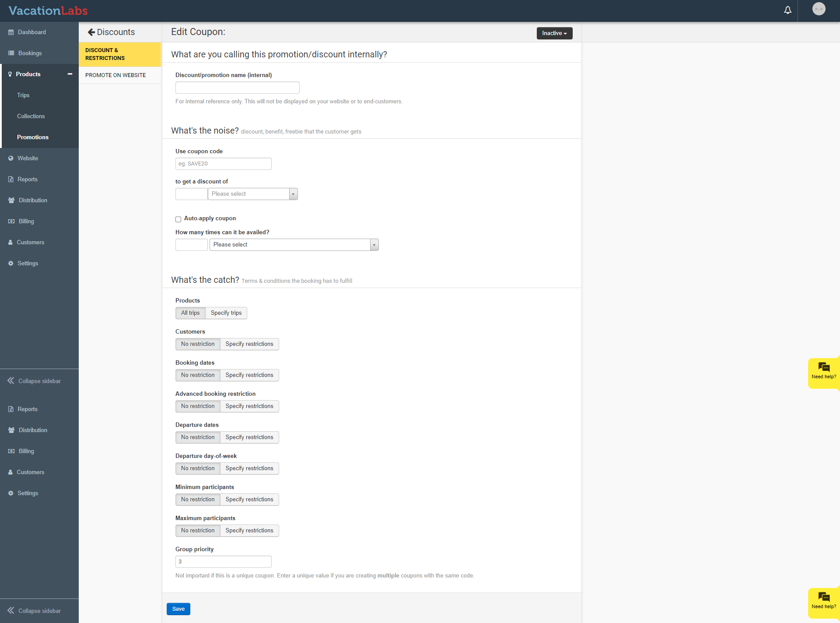This screenshot has height=623, width=840.
Task: Open Trips in the sidebar
Action: 23,95
